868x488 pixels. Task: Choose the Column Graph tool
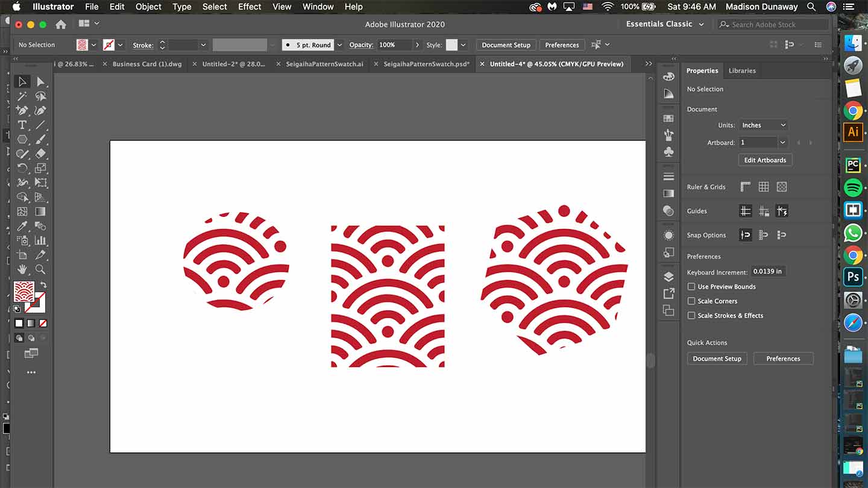pos(40,240)
